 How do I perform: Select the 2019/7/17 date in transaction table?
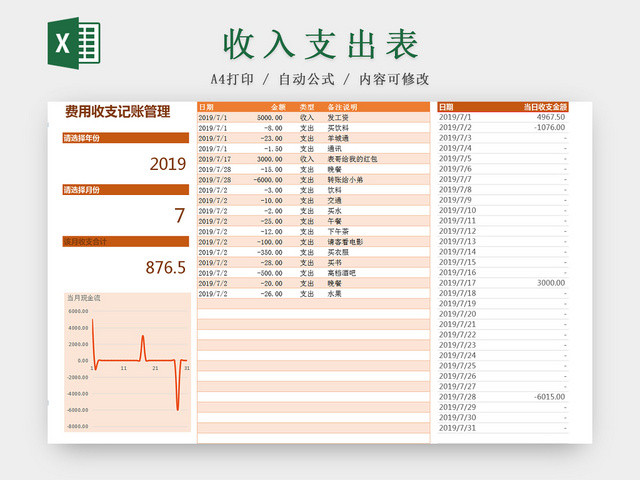tap(215, 159)
